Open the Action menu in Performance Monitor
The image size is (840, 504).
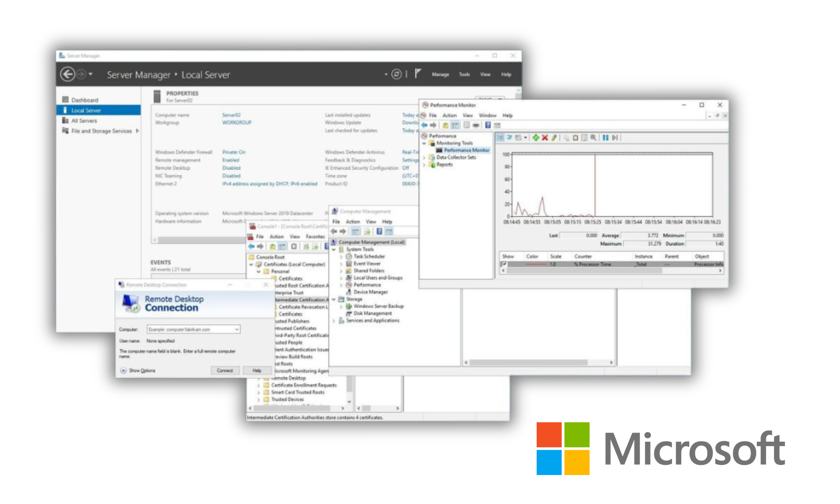449,115
